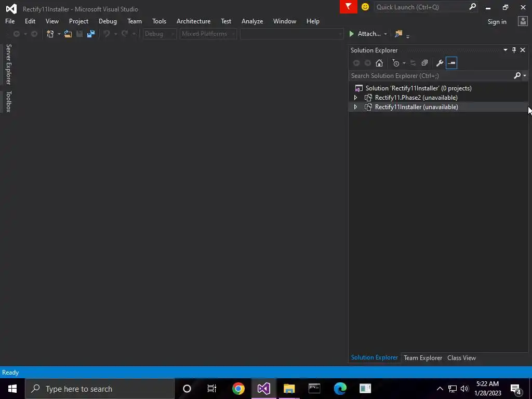
Task: Open the Tools menu
Action: tap(159, 21)
